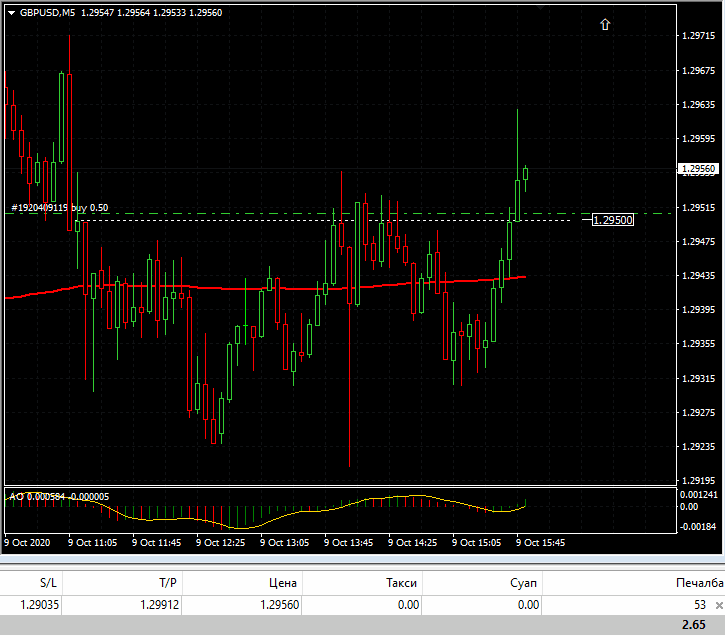Select stop loss value 1.29035
The width and height of the screenshot is (725, 636).
coord(40,605)
